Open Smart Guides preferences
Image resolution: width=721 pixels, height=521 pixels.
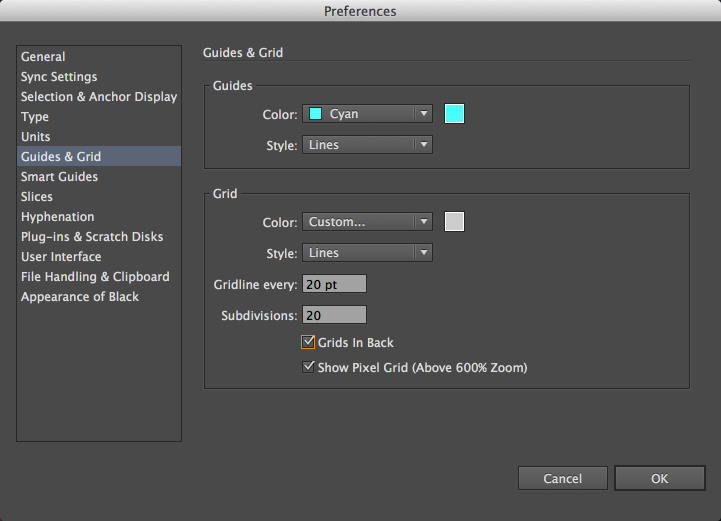tap(59, 177)
